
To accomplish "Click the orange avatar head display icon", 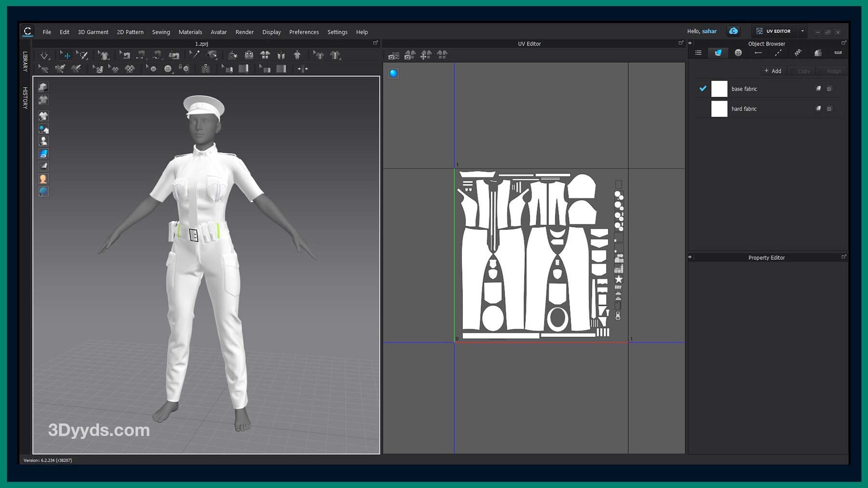I will click(43, 179).
